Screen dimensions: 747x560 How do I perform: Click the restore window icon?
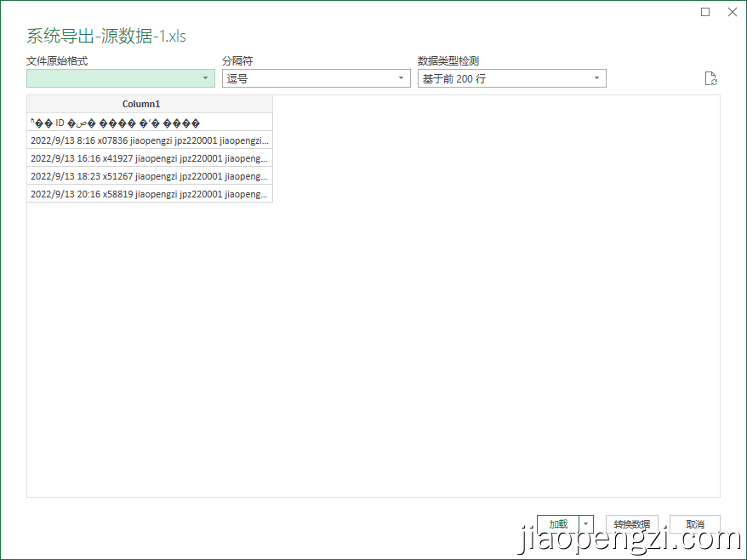(x=706, y=12)
